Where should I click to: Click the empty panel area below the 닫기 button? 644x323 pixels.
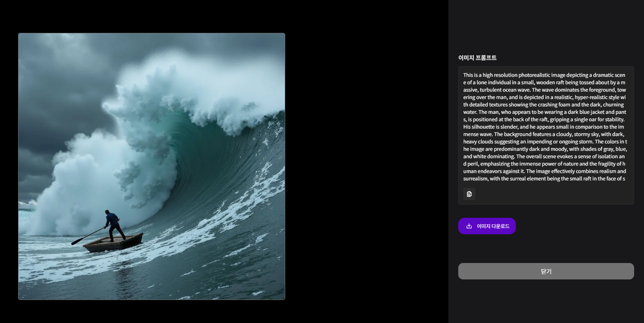(x=546, y=302)
